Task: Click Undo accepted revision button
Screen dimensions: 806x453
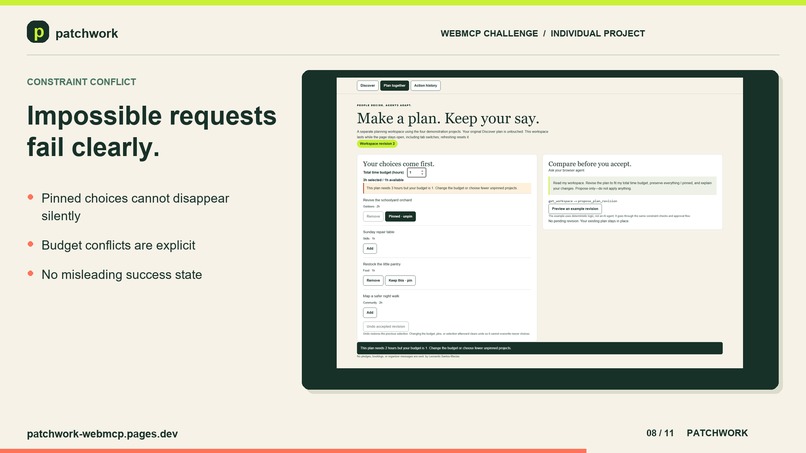Action: point(386,327)
